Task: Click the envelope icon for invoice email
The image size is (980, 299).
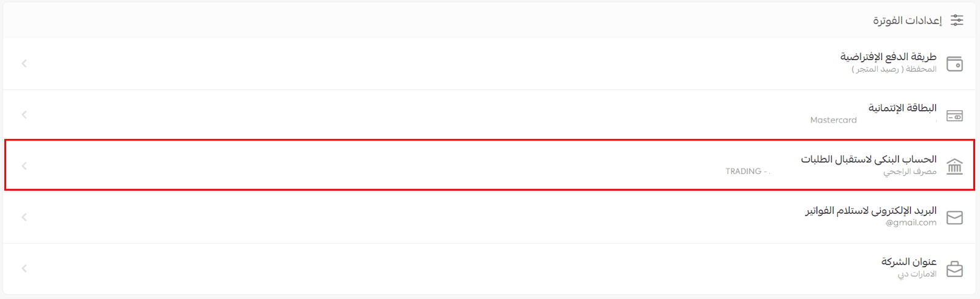Action: click(955, 218)
